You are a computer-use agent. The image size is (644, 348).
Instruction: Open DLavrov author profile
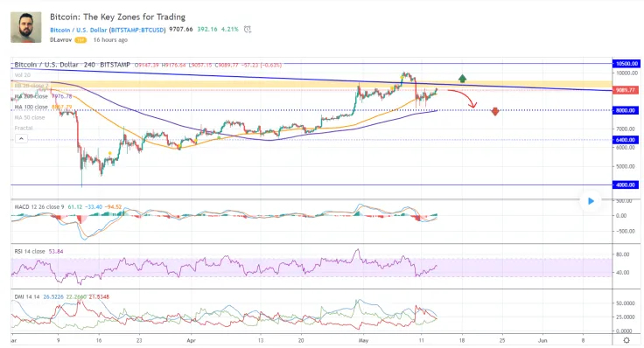60,40
